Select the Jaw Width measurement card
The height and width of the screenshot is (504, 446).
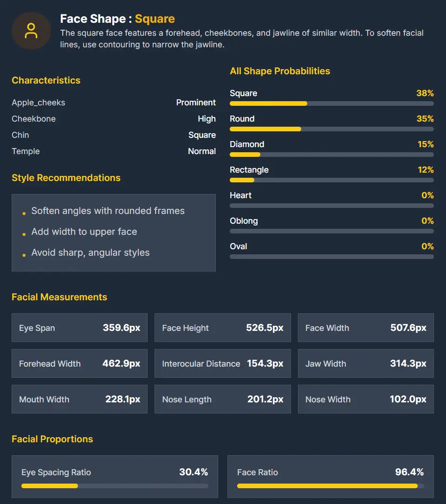[366, 363]
